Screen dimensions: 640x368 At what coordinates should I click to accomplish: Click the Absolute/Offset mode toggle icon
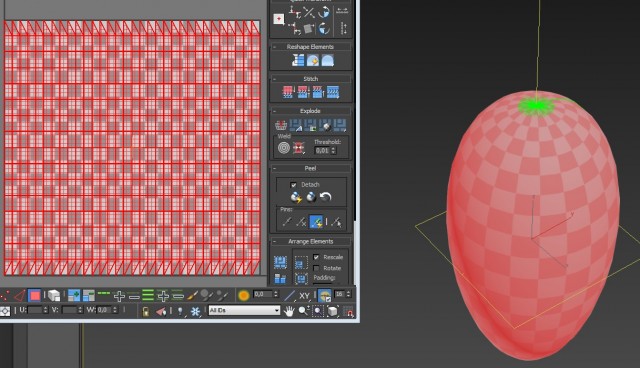(5, 311)
